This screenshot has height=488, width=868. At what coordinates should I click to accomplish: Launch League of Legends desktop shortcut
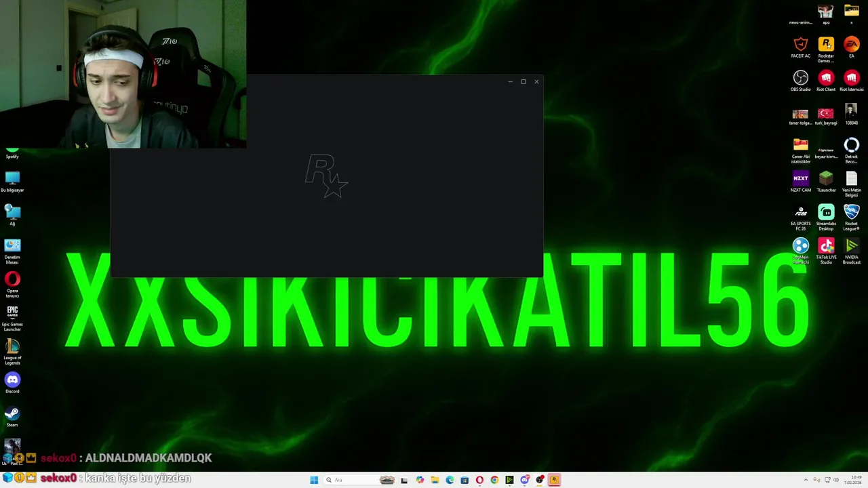pos(12,352)
